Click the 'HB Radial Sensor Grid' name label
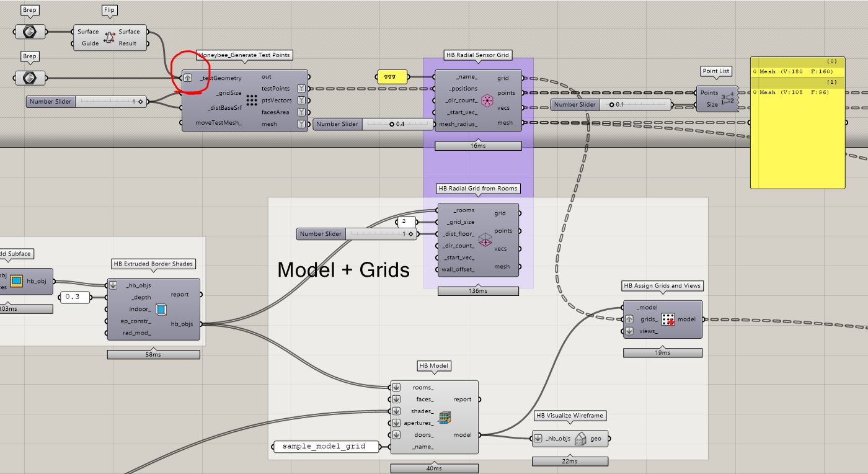The height and width of the screenshot is (474, 868). [x=477, y=55]
